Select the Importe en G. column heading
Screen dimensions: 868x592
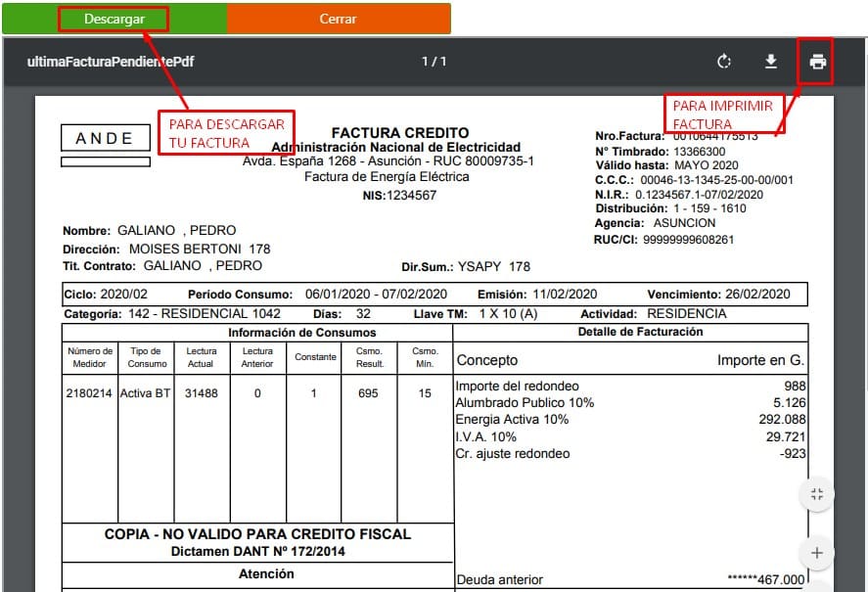click(760, 360)
